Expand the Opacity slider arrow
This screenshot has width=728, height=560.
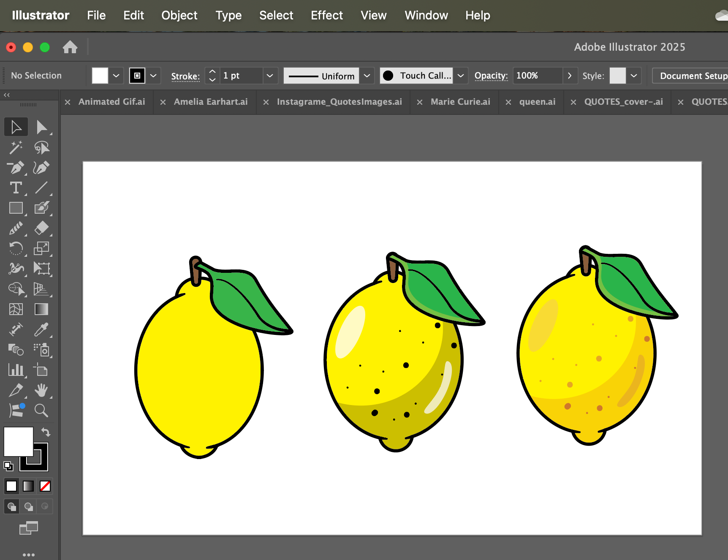(x=570, y=76)
